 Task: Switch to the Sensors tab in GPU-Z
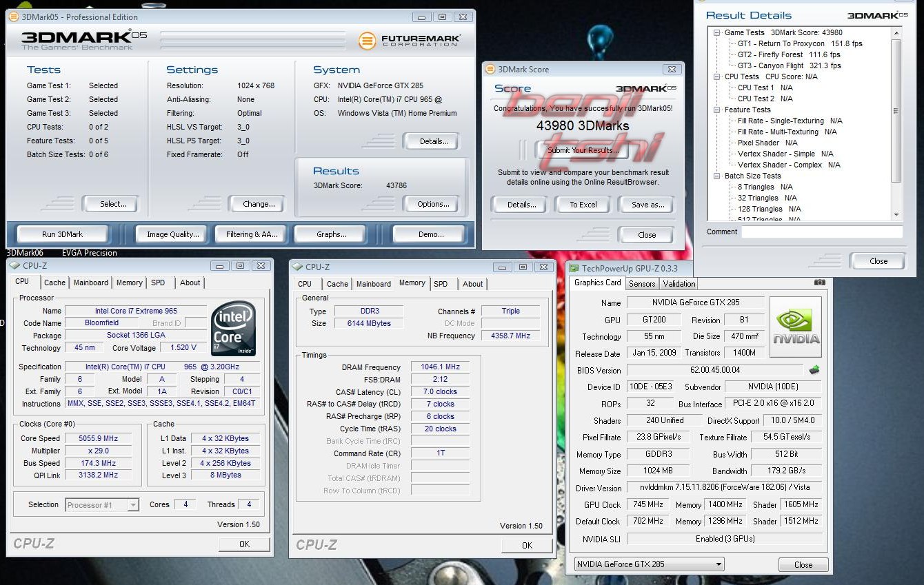tap(642, 283)
